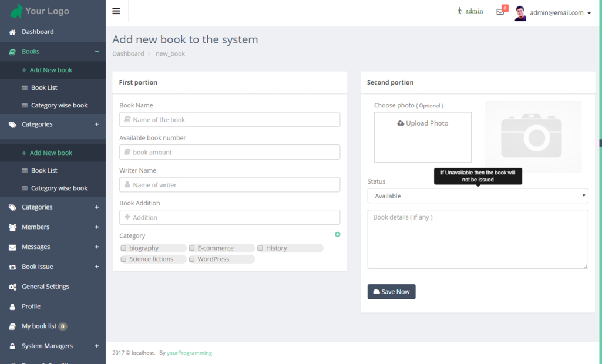Click the Dashboard home icon in sidebar
Screen dimensions: 602x364
(12, 32)
